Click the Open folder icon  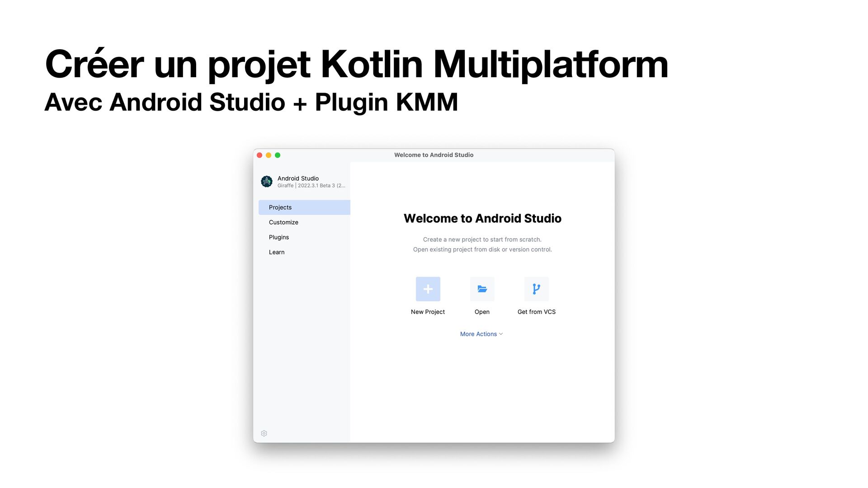click(482, 289)
